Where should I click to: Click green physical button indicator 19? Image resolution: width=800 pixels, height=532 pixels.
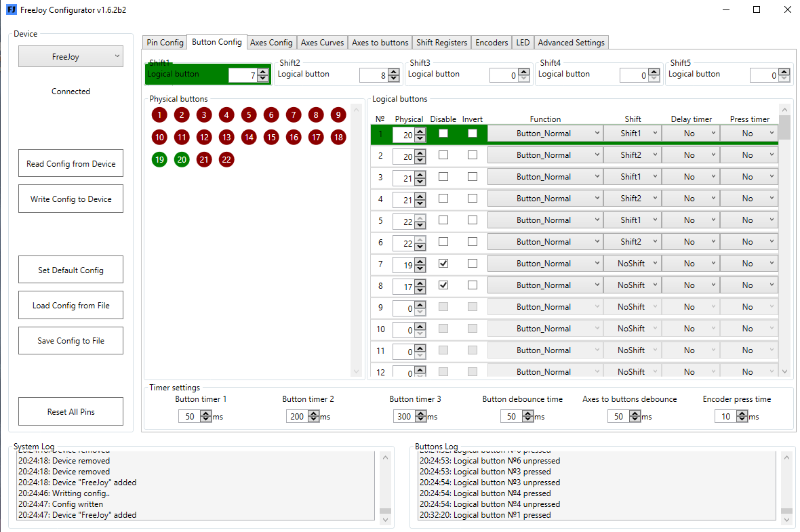(x=159, y=160)
